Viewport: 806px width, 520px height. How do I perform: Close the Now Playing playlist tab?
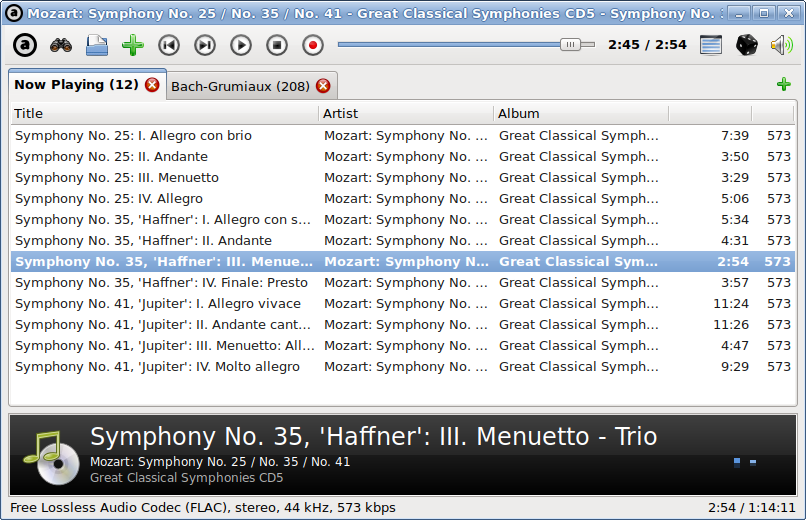(152, 85)
